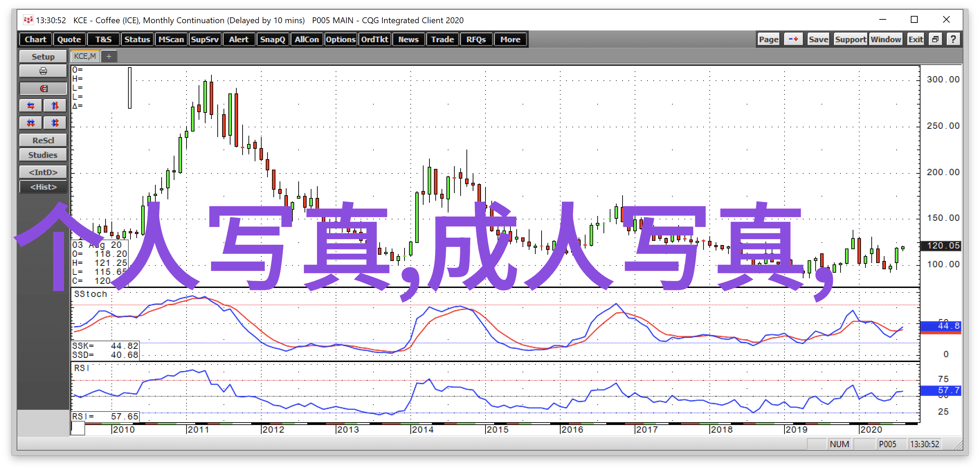Click the 120.05 current price label
Image resolution: width=980 pixels, height=470 pixels.
pyautogui.click(x=941, y=245)
